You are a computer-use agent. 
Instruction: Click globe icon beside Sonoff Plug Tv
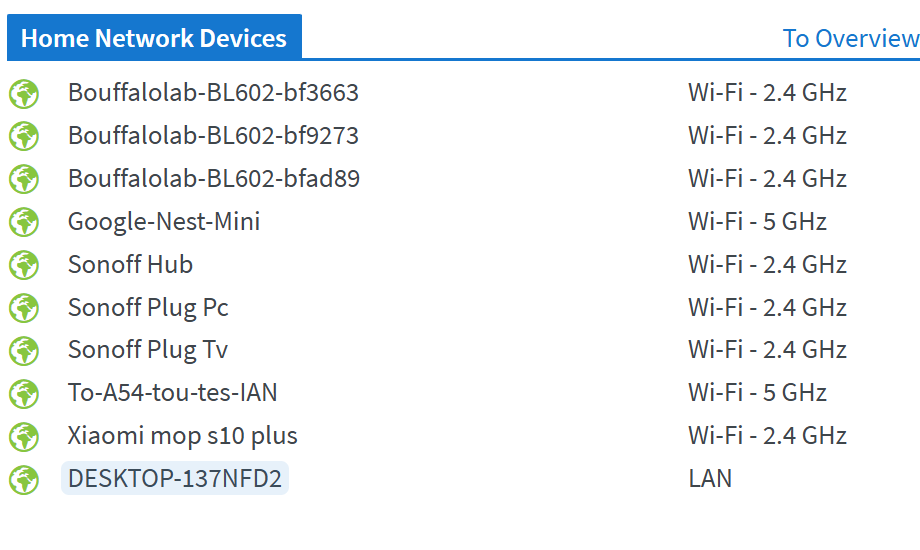coord(24,351)
